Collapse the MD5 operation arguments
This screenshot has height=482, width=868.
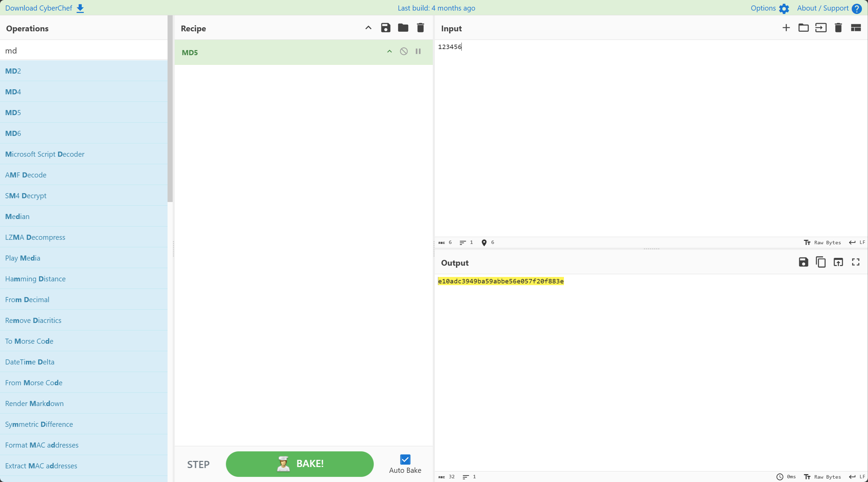point(390,51)
